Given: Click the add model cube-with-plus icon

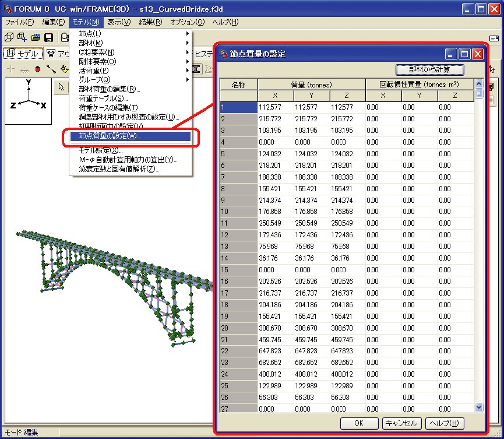Looking at the screenshot, I should [22, 38].
